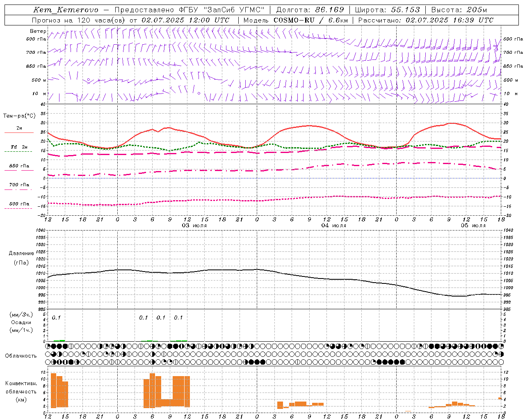Click the 'Модель COSMO-RU / 6.6км' label
Image resolution: width=525 pixels, height=420 pixels.
pyautogui.click(x=296, y=20)
